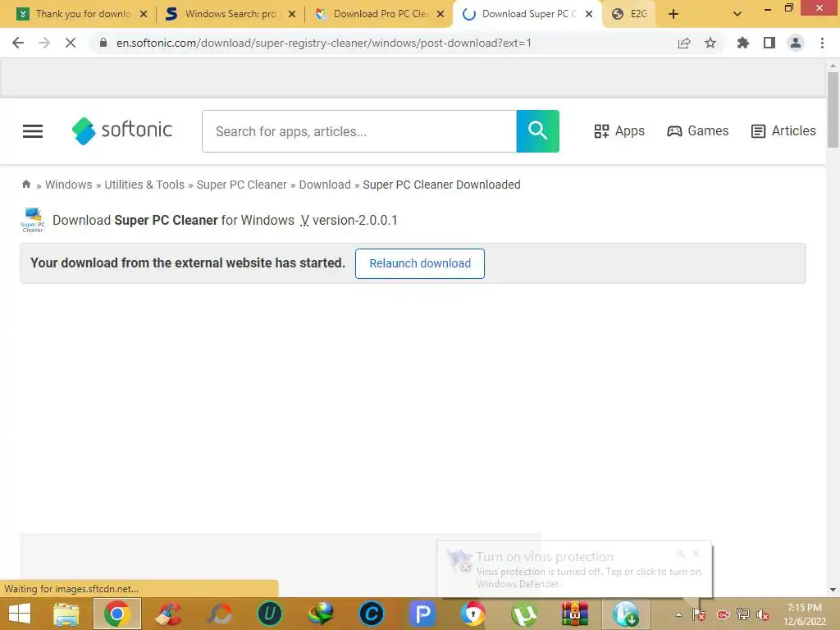Image resolution: width=840 pixels, height=630 pixels.
Task: Click the download-arrow taskbar app icon
Action: point(626,614)
